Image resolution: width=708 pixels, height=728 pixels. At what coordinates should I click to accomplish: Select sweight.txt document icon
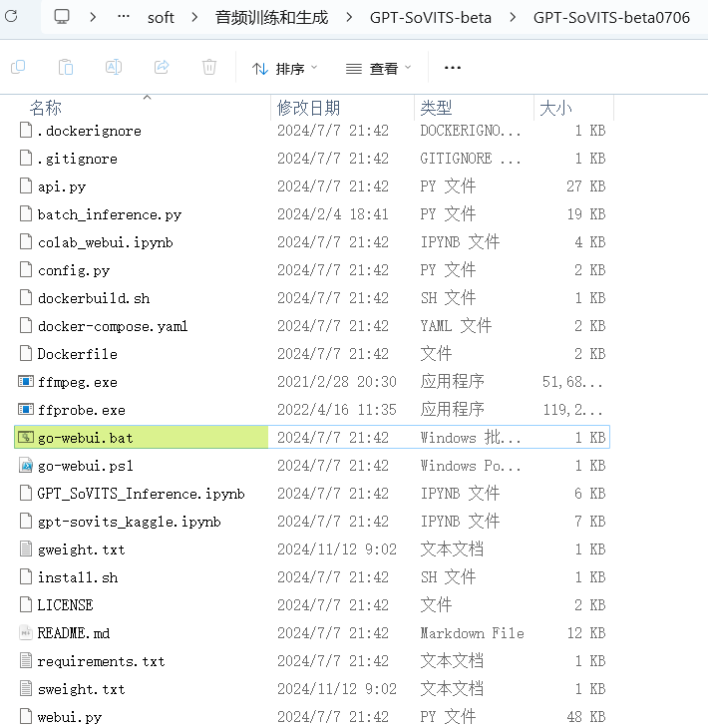point(26,688)
